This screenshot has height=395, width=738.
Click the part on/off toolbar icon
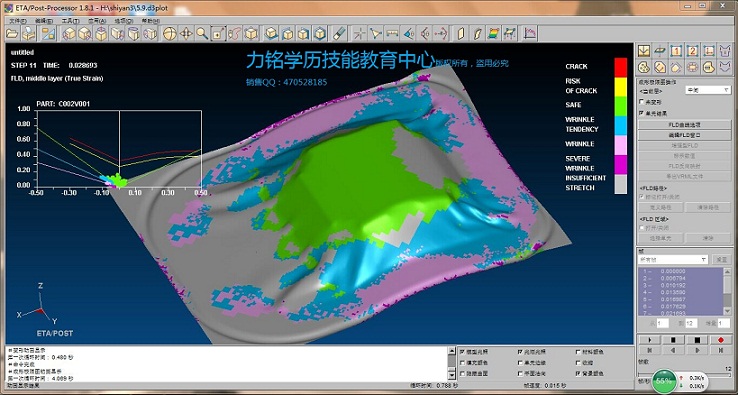[x=48, y=33]
